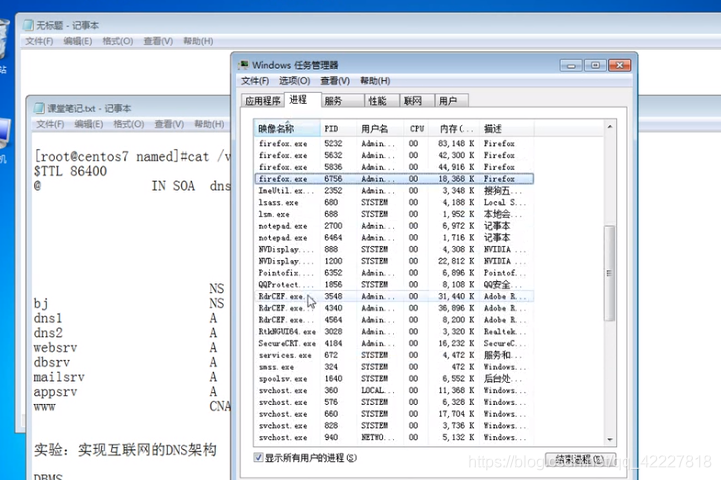The image size is (721, 480).
Task: Select svchost.exe process with PID 940
Action: pyautogui.click(x=394, y=437)
